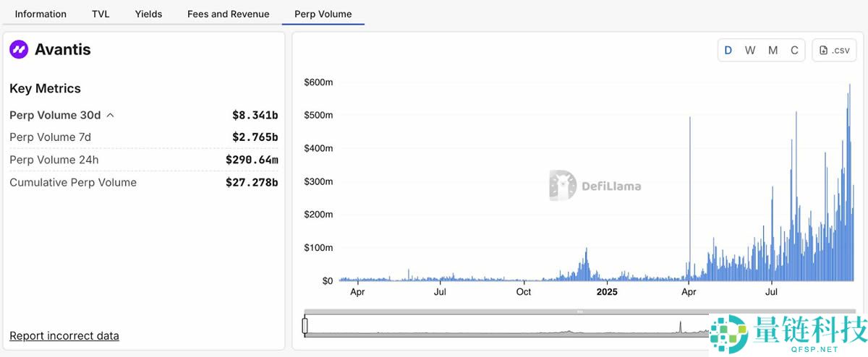Switch chart to daily (D) view
Image resolution: width=868 pixels, height=357 pixels.
(728, 50)
